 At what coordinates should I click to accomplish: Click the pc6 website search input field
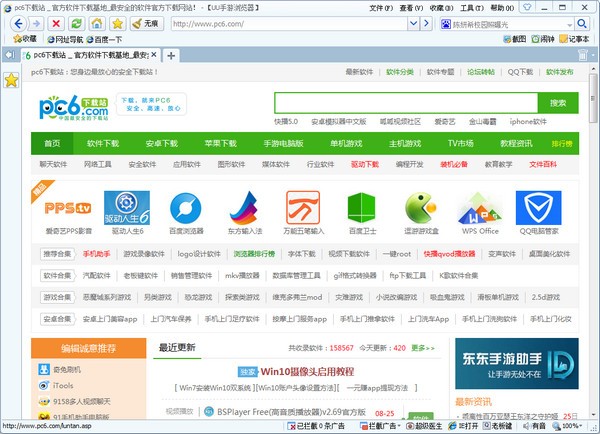point(406,103)
